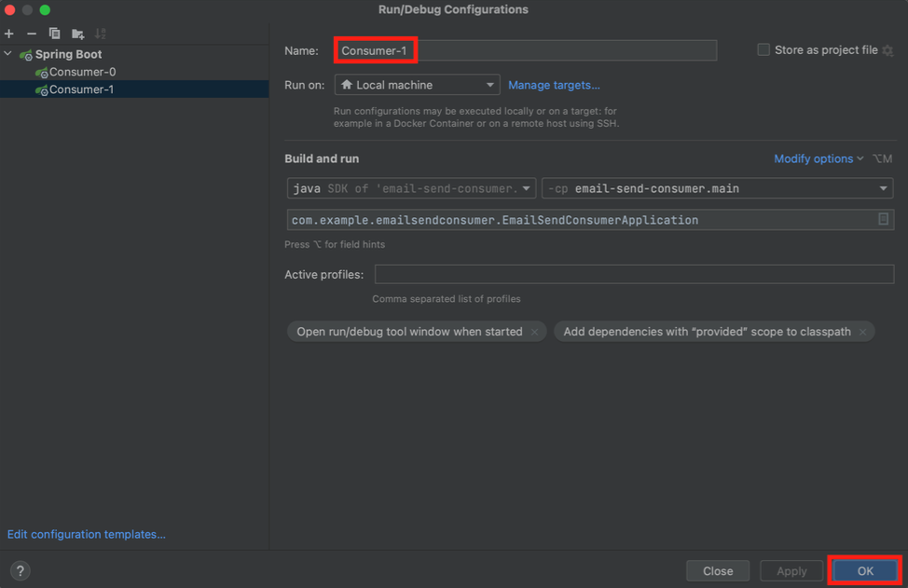
Task: Open the -cp classpath module dropdown
Action: point(717,188)
